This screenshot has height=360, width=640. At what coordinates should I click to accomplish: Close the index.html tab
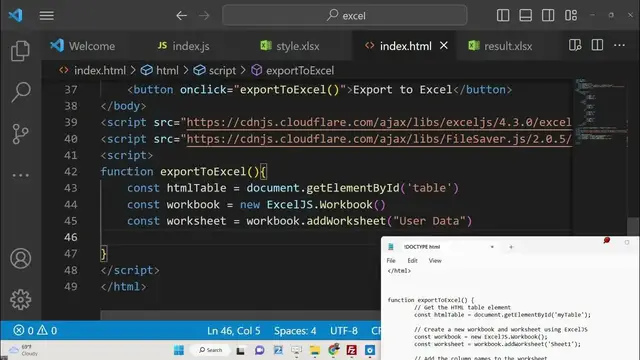tap(444, 46)
